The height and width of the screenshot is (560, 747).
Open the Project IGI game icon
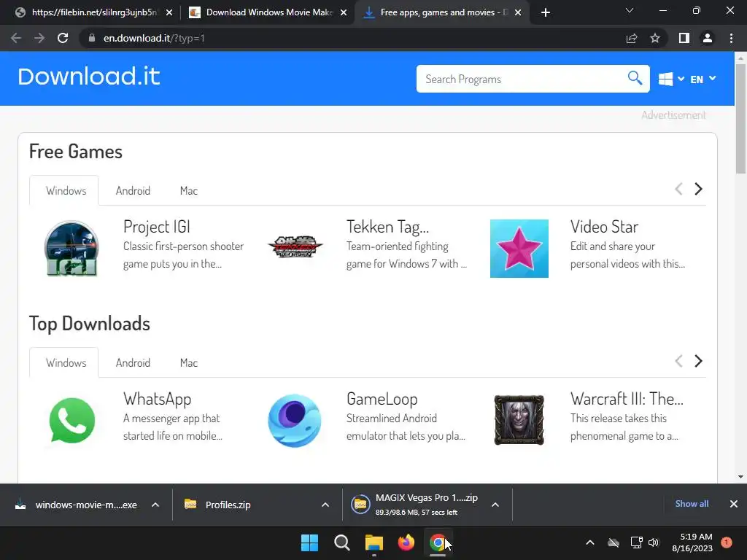point(71,248)
